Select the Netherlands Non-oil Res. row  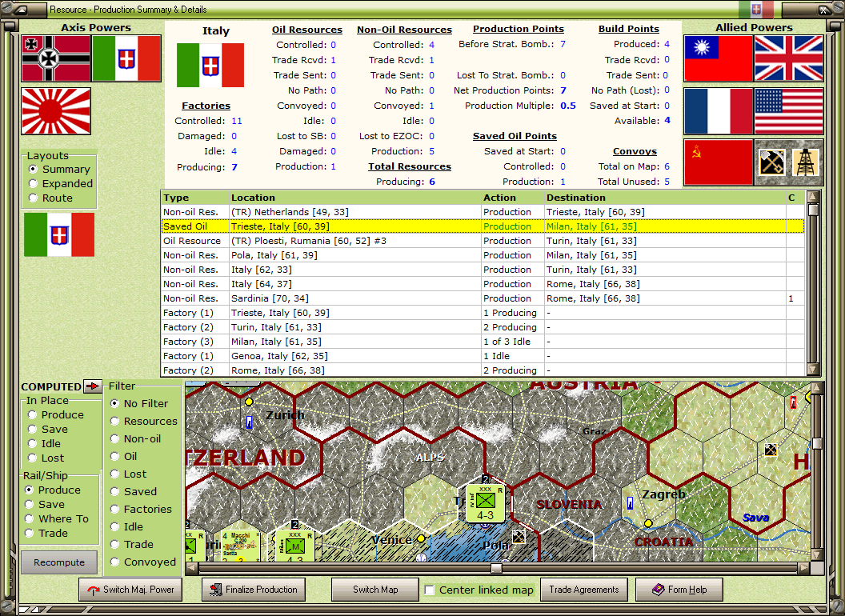point(483,212)
